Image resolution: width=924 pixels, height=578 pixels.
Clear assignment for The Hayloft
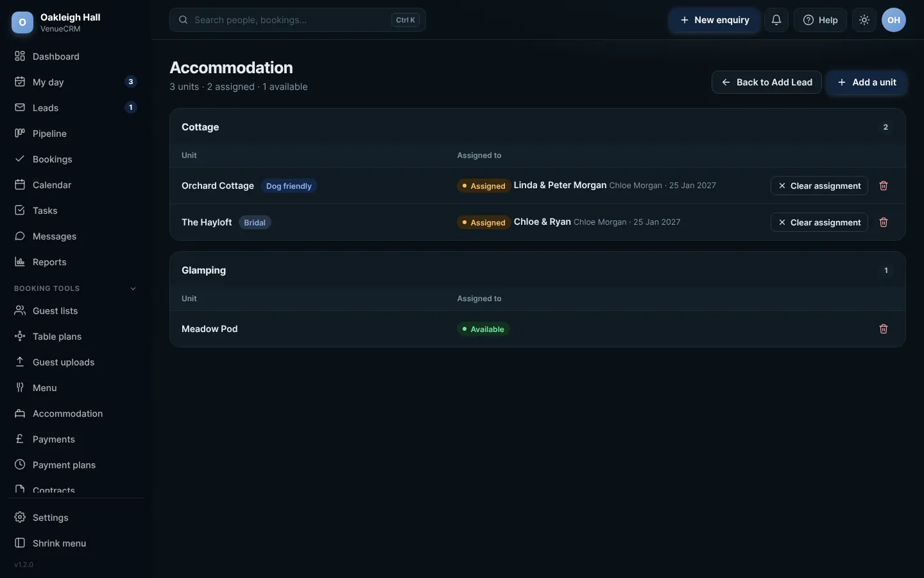pos(819,222)
